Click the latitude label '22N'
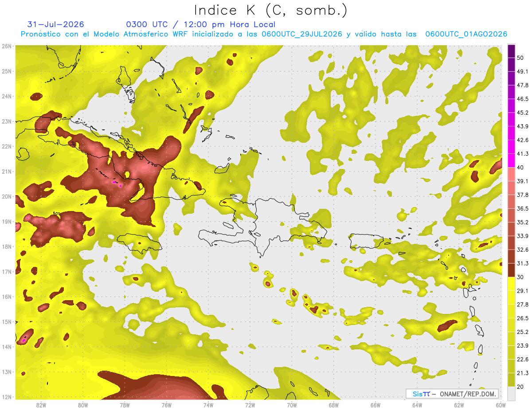This screenshot has height=411, width=532. click(6, 146)
